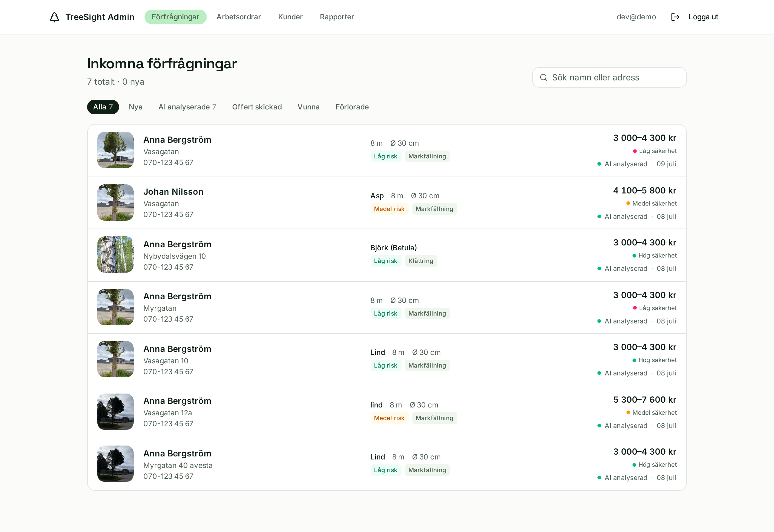Open the birch photo for Nybydalsvägen 10

click(115, 255)
